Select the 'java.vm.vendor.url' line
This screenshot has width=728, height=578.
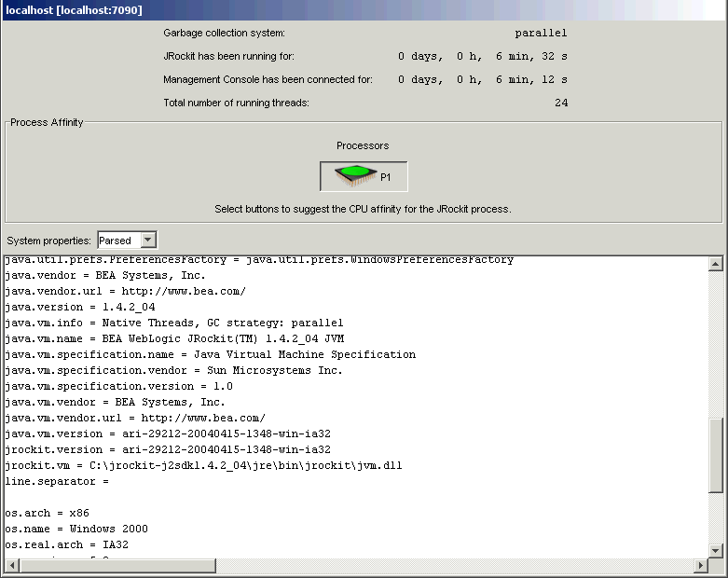click(135, 418)
